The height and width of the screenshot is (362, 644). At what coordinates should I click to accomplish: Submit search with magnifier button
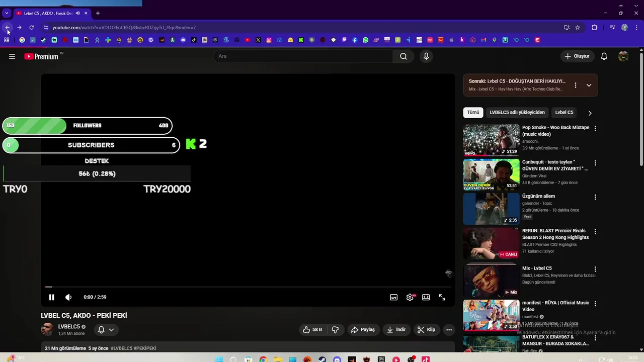pyautogui.click(x=404, y=56)
